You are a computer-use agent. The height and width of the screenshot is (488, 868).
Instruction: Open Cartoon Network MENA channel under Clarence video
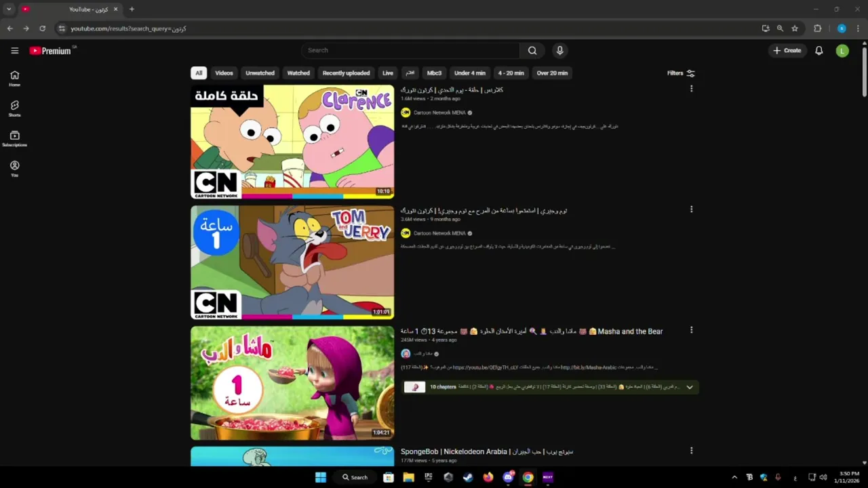pos(439,113)
